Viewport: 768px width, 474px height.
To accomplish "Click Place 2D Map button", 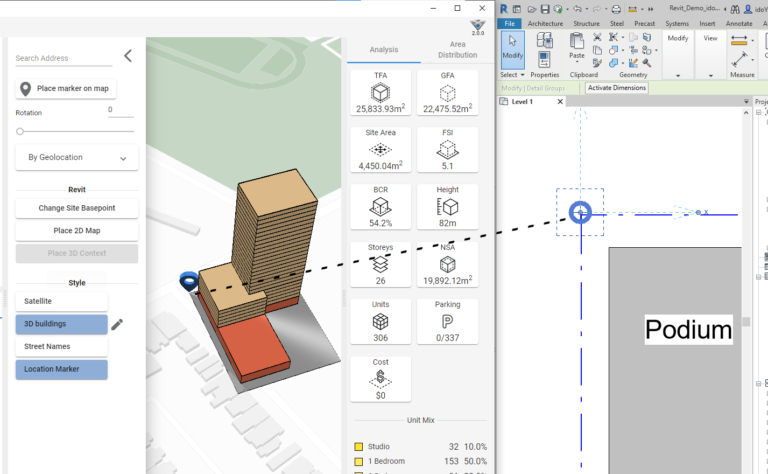I will pos(77,231).
